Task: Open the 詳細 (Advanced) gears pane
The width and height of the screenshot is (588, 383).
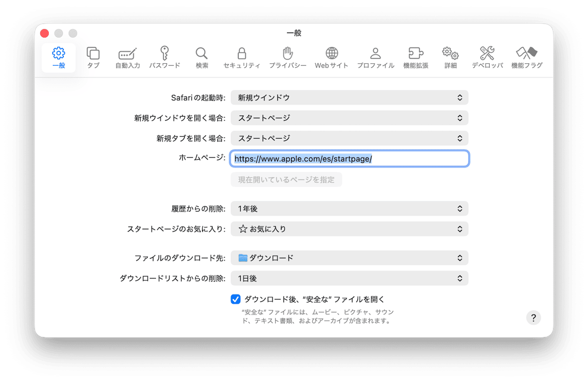Action: click(x=451, y=58)
